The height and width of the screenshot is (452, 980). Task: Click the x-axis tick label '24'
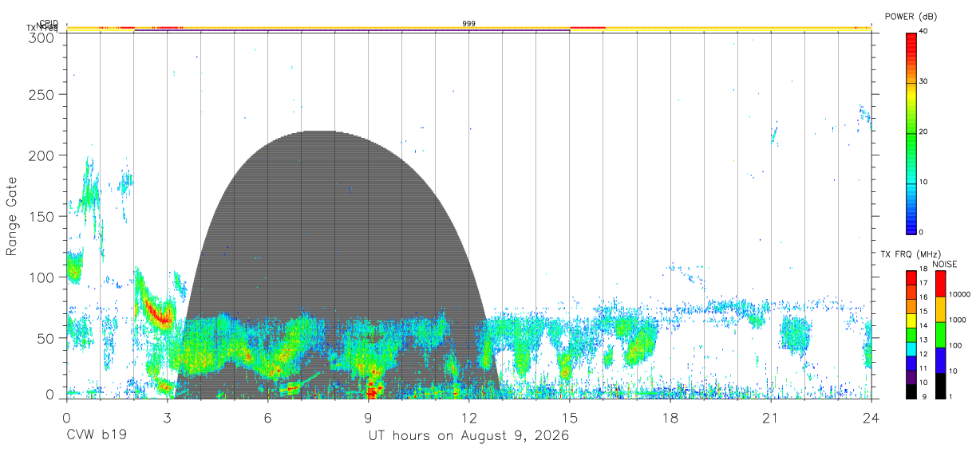tap(871, 417)
